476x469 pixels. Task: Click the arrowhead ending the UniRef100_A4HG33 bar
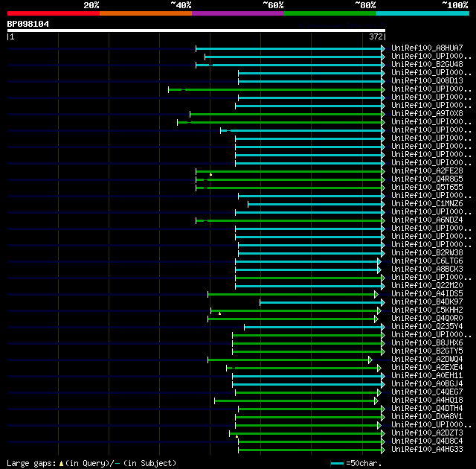(383, 450)
